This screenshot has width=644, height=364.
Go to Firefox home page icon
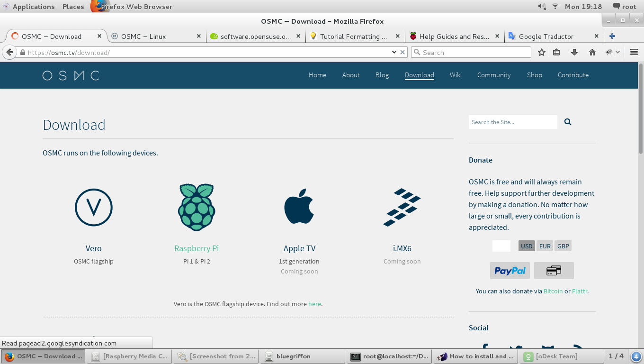coord(592,53)
